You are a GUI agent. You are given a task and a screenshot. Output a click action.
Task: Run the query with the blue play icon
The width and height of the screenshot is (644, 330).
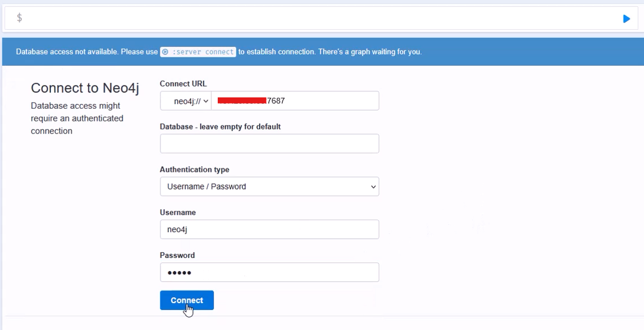pos(626,18)
